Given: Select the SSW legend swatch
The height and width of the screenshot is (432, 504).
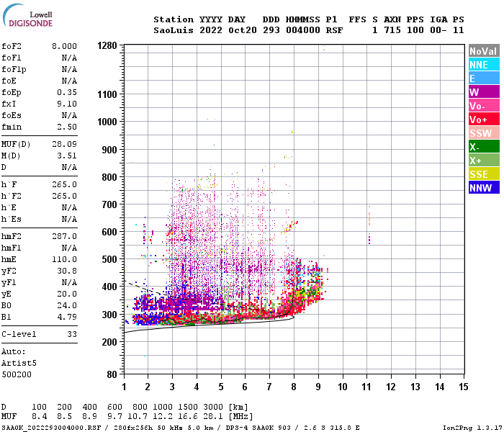Looking at the screenshot, I should click(484, 133).
